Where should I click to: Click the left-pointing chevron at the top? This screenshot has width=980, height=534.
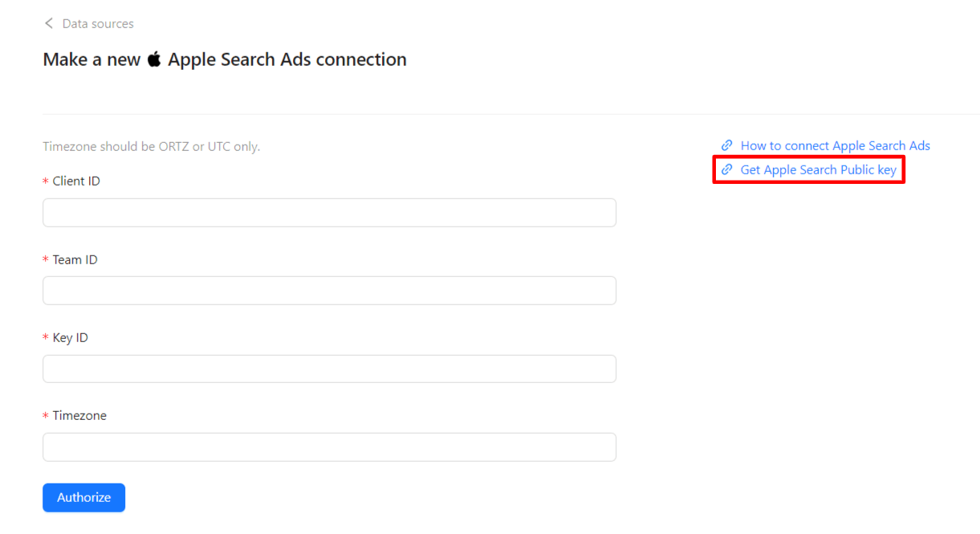coord(48,23)
